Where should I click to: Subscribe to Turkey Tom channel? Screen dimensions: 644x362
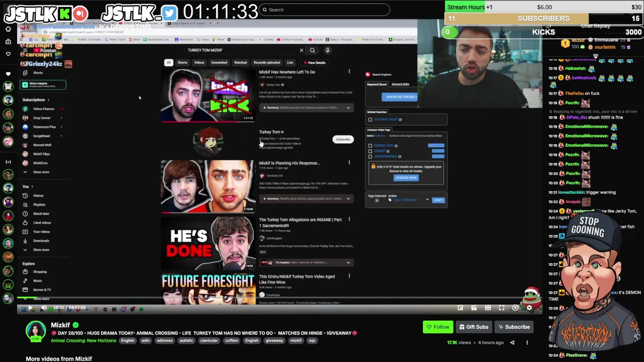(x=343, y=139)
